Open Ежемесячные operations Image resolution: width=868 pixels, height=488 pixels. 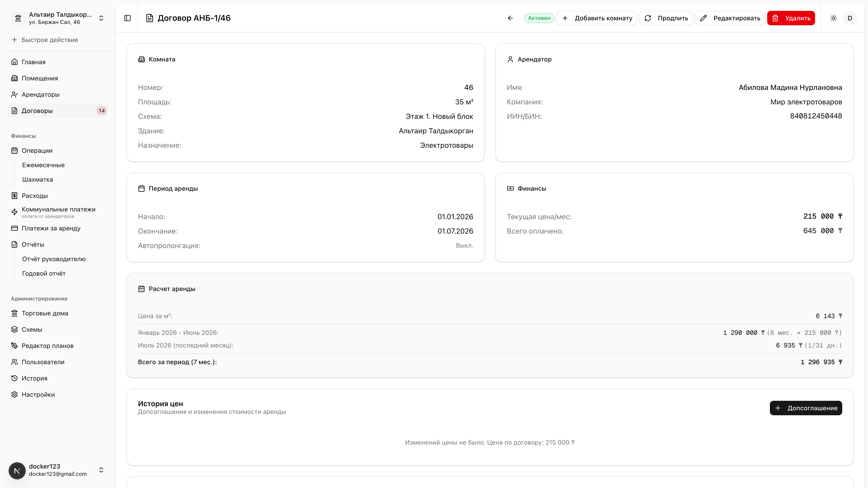43,165
